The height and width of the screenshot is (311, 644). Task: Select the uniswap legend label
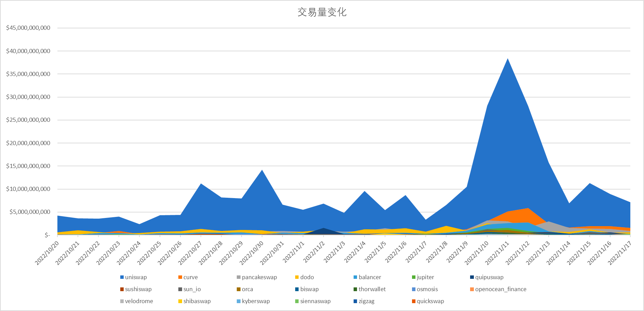pyautogui.click(x=136, y=277)
